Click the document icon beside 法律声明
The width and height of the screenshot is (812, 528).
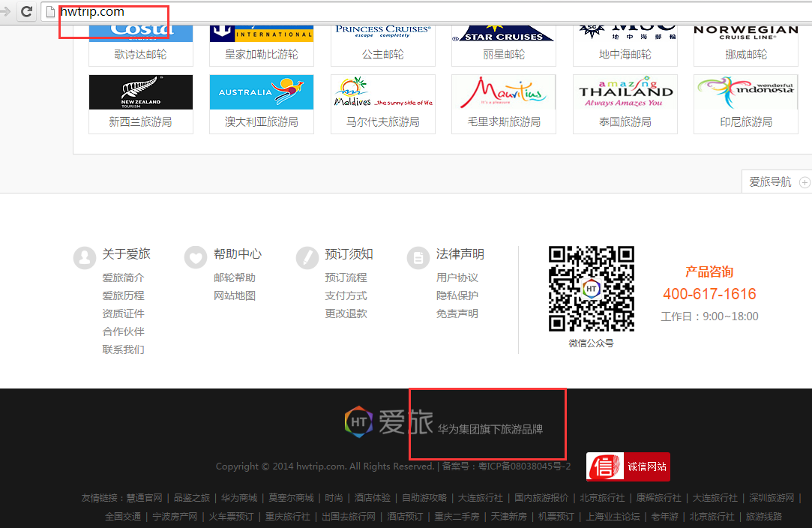(x=418, y=257)
